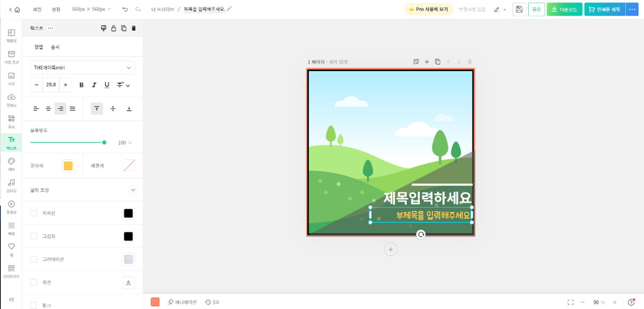Open the 설정 menu
Viewport: 644px width, 309px height.
(x=56, y=9)
